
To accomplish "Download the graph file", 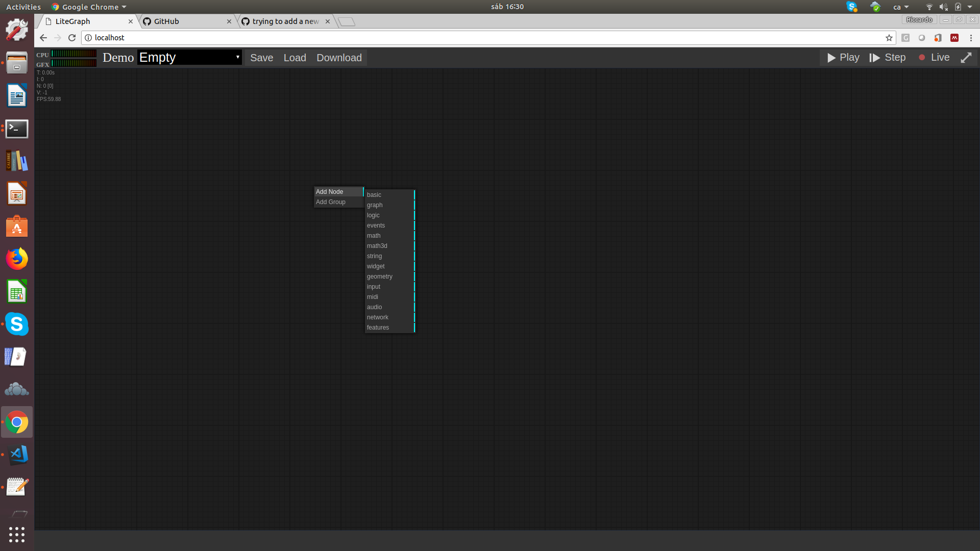I will coord(339,58).
